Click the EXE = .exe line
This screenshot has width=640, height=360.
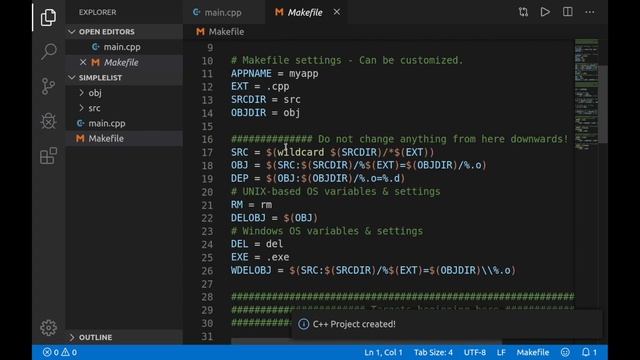pos(260,257)
